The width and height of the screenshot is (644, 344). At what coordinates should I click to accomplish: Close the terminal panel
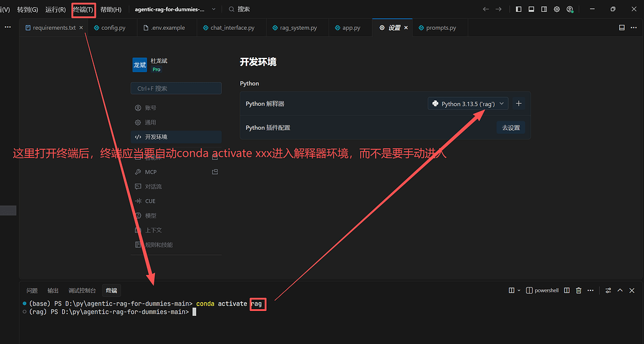click(632, 291)
